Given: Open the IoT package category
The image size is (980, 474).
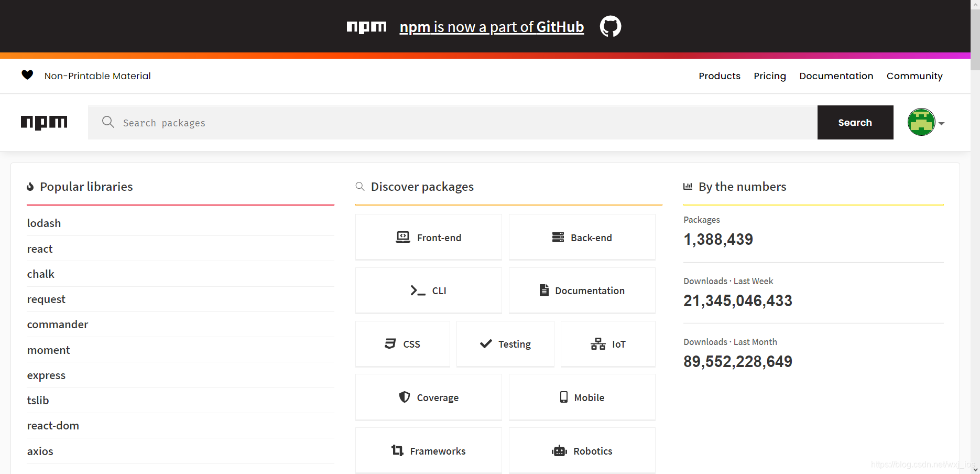Looking at the screenshot, I should click(x=608, y=344).
